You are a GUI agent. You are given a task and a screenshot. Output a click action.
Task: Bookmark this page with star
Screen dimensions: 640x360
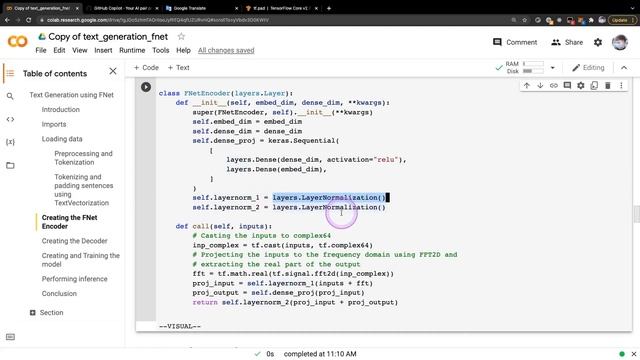point(525,20)
